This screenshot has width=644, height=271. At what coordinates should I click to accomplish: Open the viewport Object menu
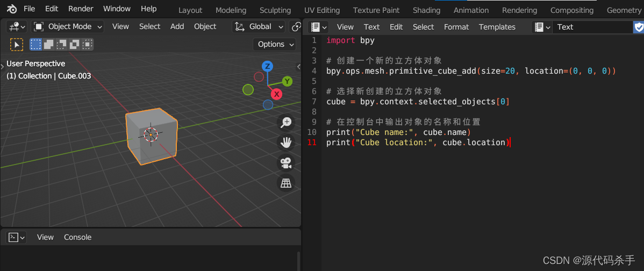click(x=205, y=27)
